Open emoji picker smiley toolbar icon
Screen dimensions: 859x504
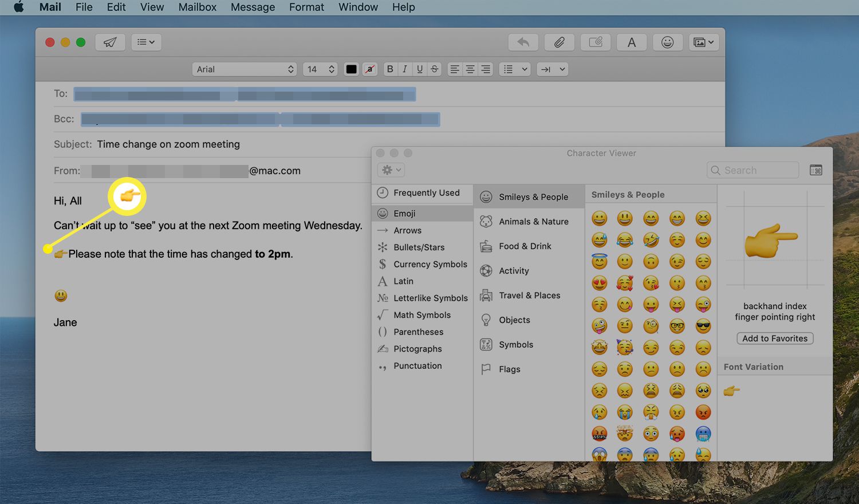click(x=668, y=42)
